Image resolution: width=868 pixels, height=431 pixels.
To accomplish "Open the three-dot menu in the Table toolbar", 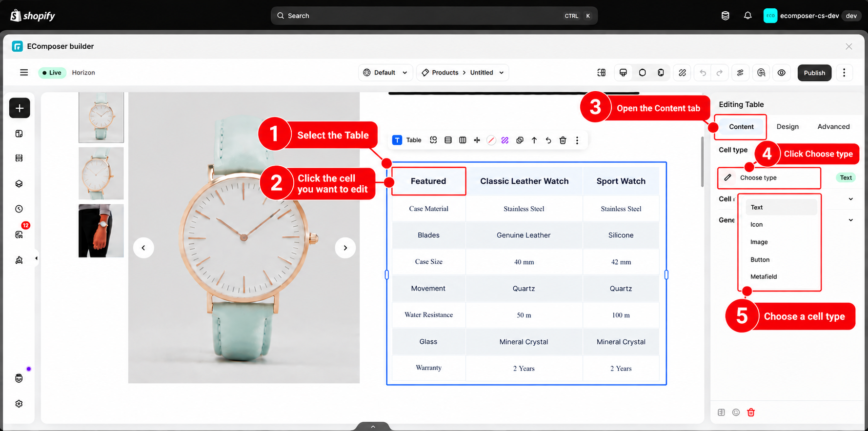I will coord(577,140).
